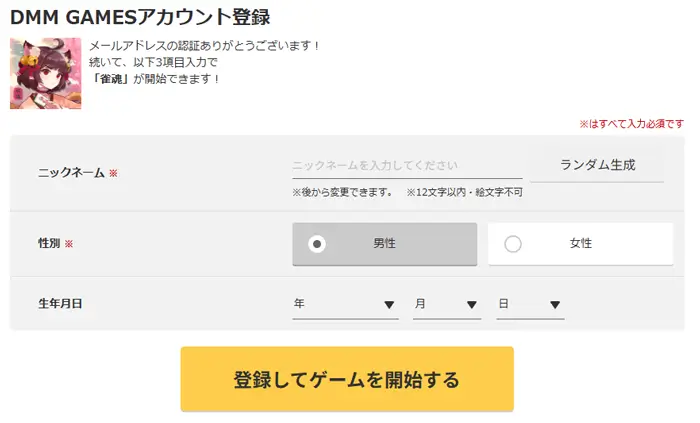Click the bold 「雀魂」 game name text
700x423 pixels.
tap(110, 78)
